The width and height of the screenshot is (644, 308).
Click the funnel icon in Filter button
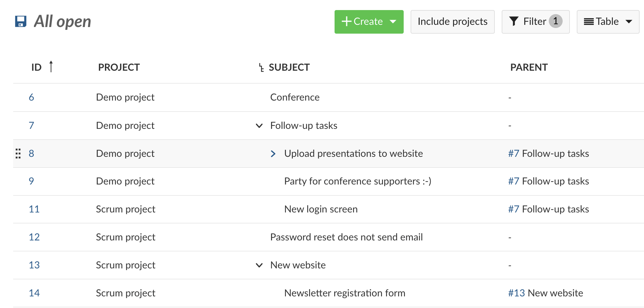point(514,21)
